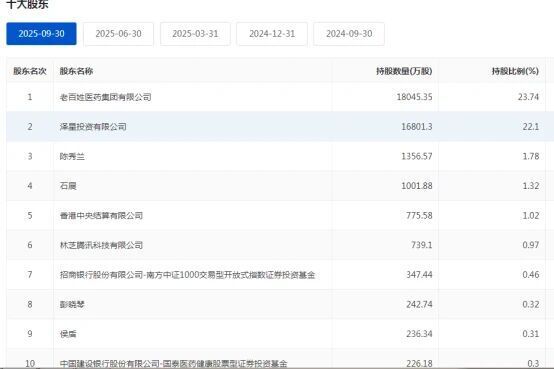Click the percentage value 23.74
The height and width of the screenshot is (369, 554).
[x=529, y=97]
